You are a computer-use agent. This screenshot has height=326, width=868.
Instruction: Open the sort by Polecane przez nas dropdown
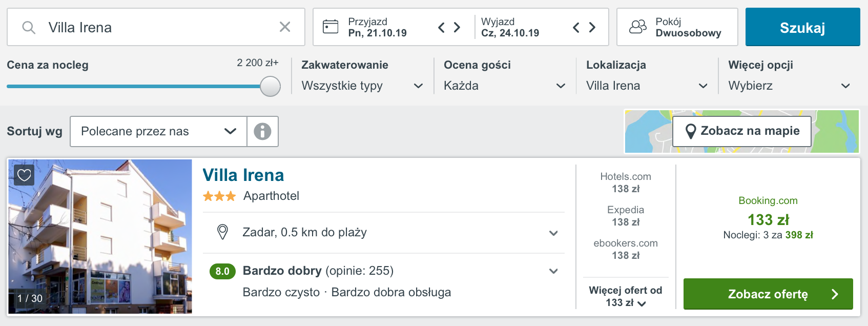click(x=158, y=131)
